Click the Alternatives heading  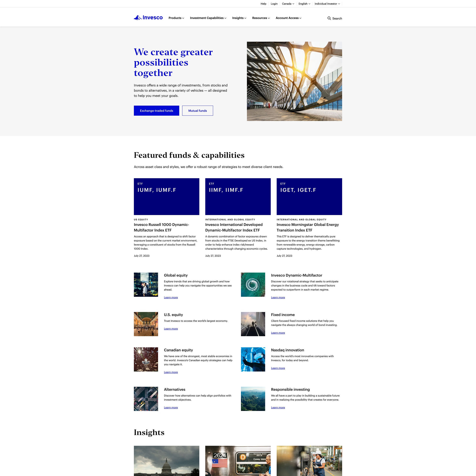[174, 389]
